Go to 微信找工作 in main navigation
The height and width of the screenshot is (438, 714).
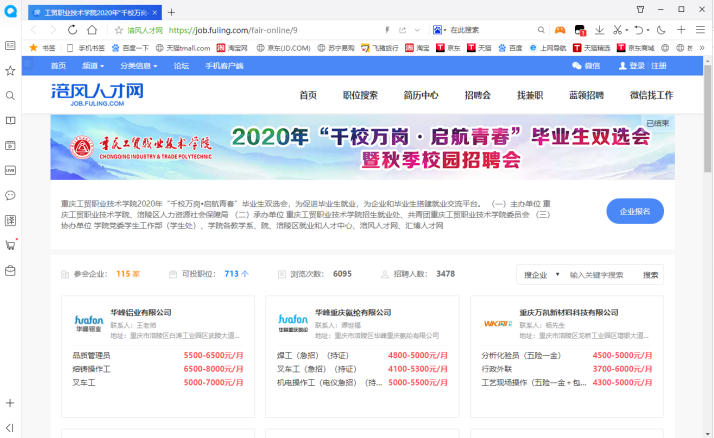(x=651, y=95)
